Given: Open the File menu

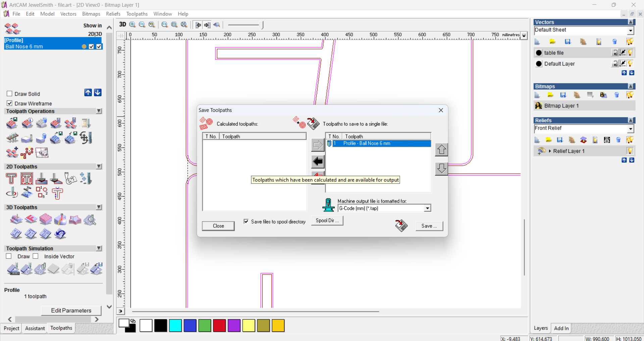Looking at the screenshot, I should click(16, 14).
